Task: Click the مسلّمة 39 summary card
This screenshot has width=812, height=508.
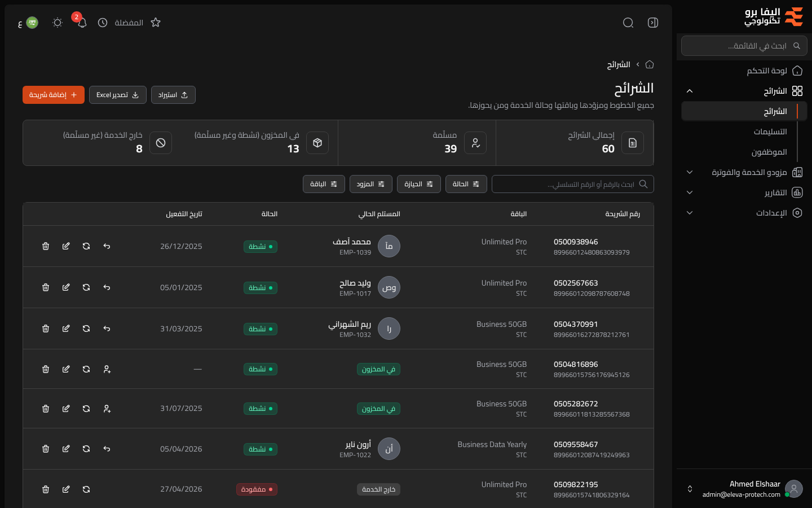Action: [x=417, y=143]
